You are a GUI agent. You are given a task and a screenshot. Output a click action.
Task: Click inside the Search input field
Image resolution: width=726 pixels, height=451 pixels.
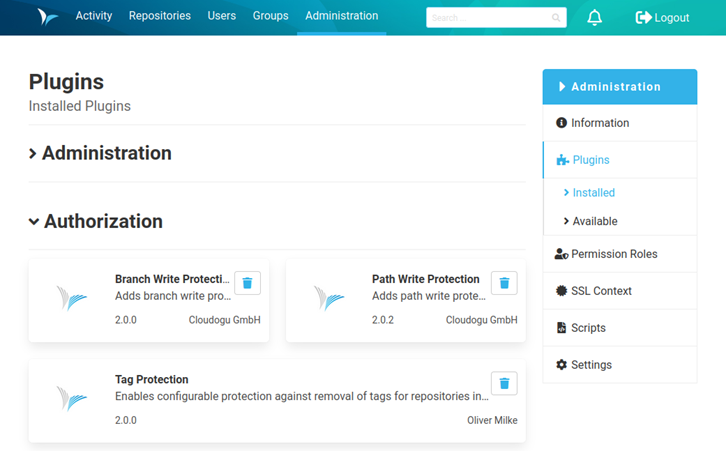pyautogui.click(x=489, y=18)
